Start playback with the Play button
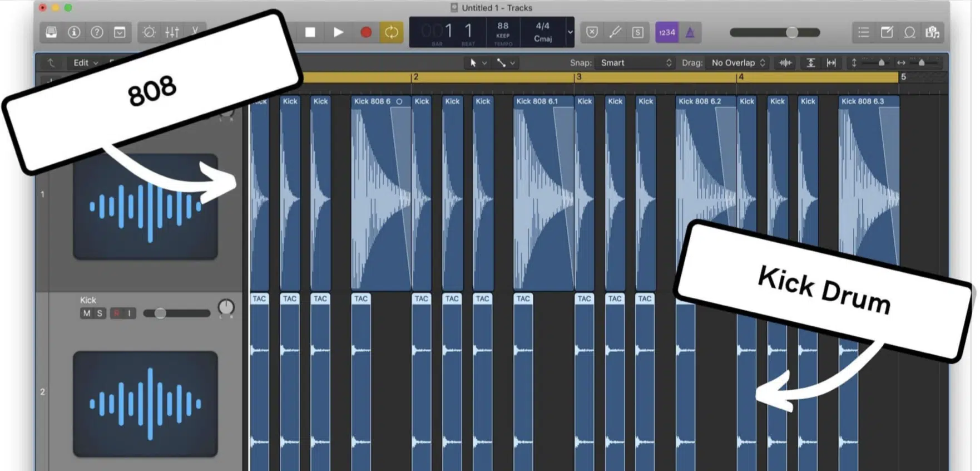The height and width of the screenshot is (471, 980). coord(338,32)
